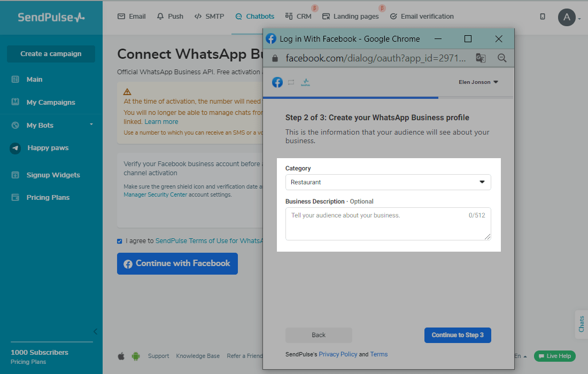Click the zoom magnifier icon in address bar

tap(502, 58)
